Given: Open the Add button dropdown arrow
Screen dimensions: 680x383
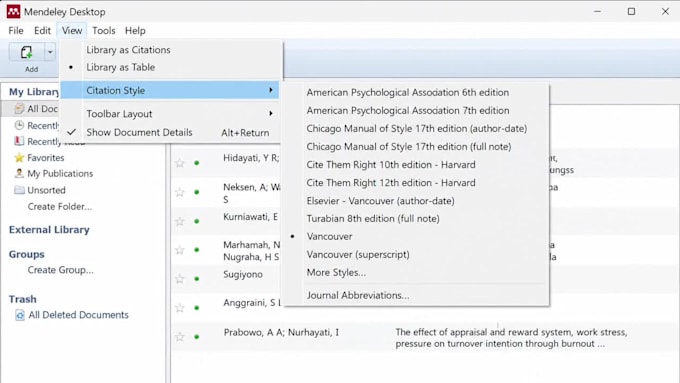Looking at the screenshot, I should coord(50,52).
